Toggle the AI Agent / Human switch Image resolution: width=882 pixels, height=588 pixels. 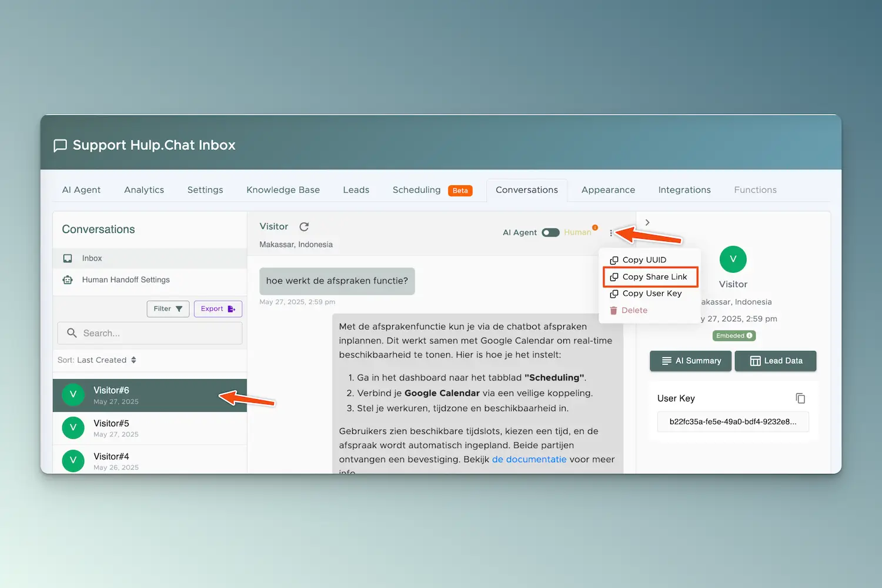(x=550, y=232)
